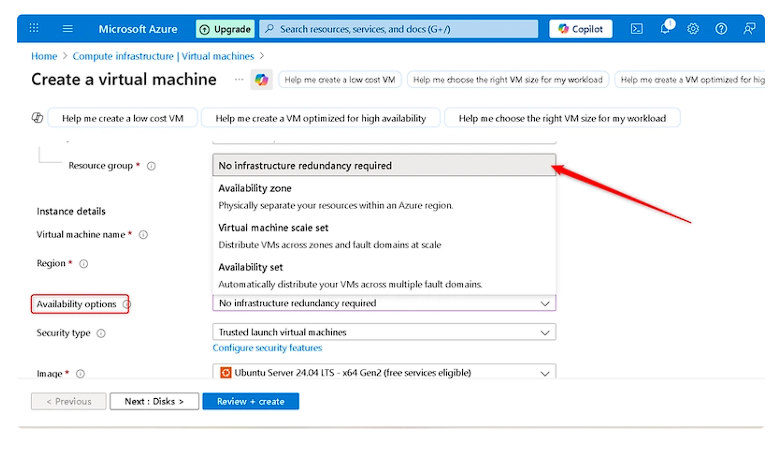
Task: Click second-row 'Help me create a low cost VM'
Action: pos(122,118)
